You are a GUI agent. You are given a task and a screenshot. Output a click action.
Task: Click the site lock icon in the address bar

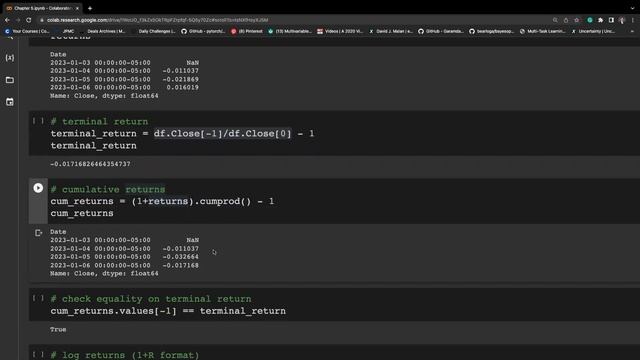pos(42,20)
